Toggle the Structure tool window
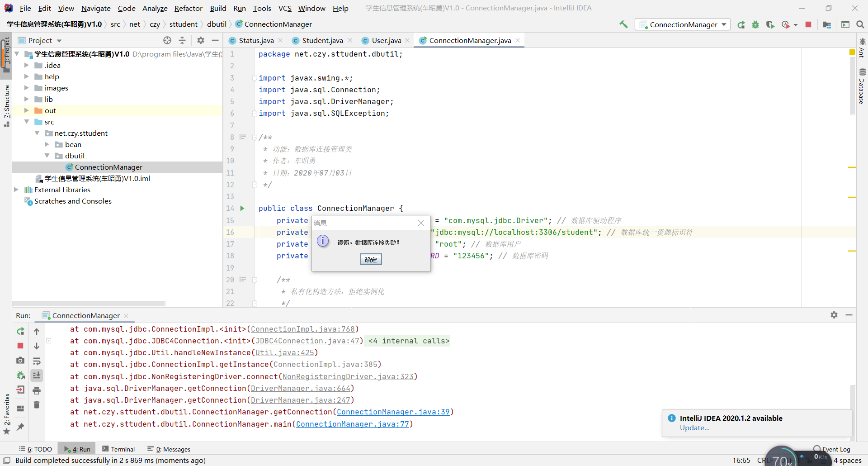The image size is (868, 466). [x=7, y=106]
